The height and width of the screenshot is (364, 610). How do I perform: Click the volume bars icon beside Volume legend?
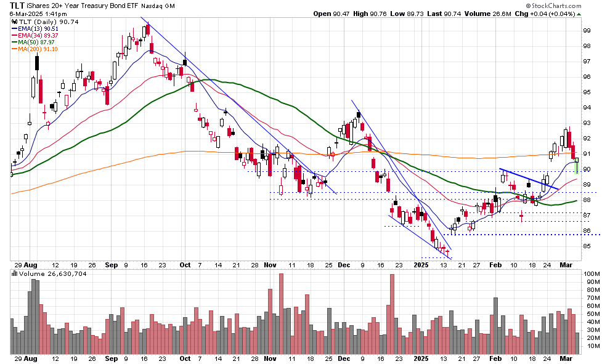[x=14, y=274]
